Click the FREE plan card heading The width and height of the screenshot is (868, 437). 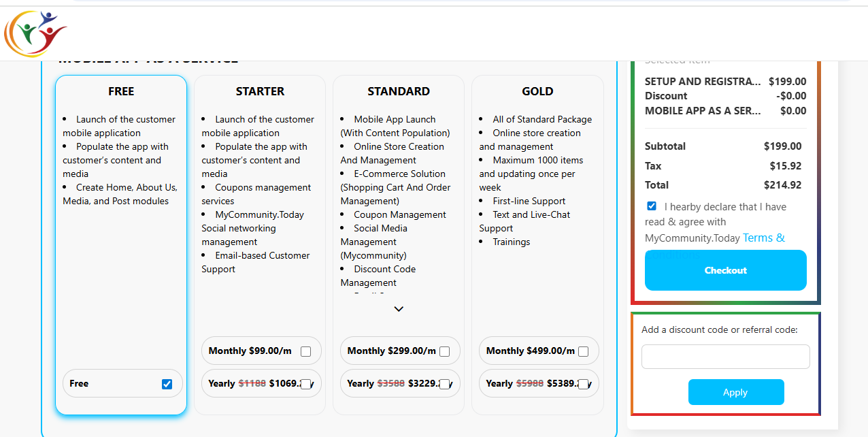click(121, 91)
